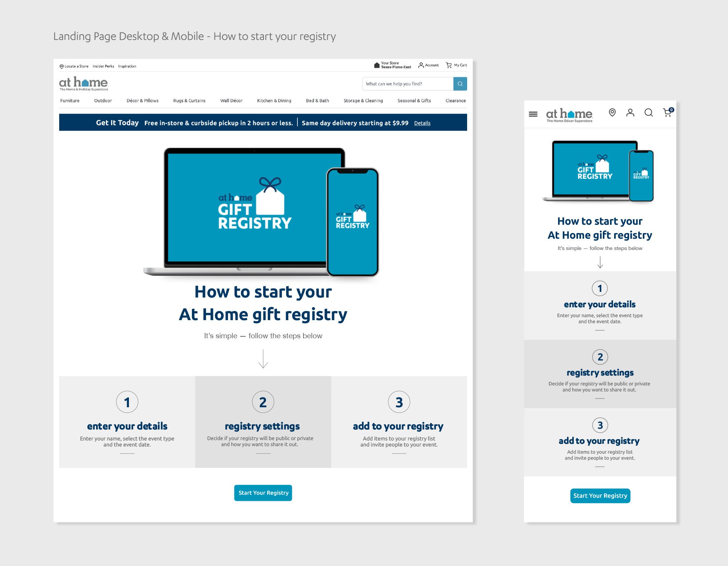Click the mobile 'At Home gift registry' headline
This screenshot has height=566, width=728.
click(x=600, y=235)
